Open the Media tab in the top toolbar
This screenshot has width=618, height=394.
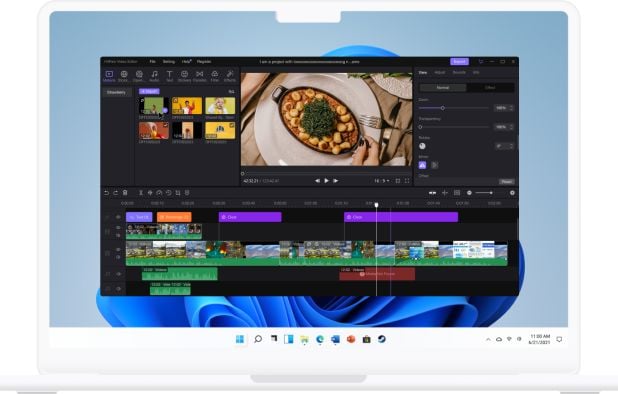click(x=109, y=76)
